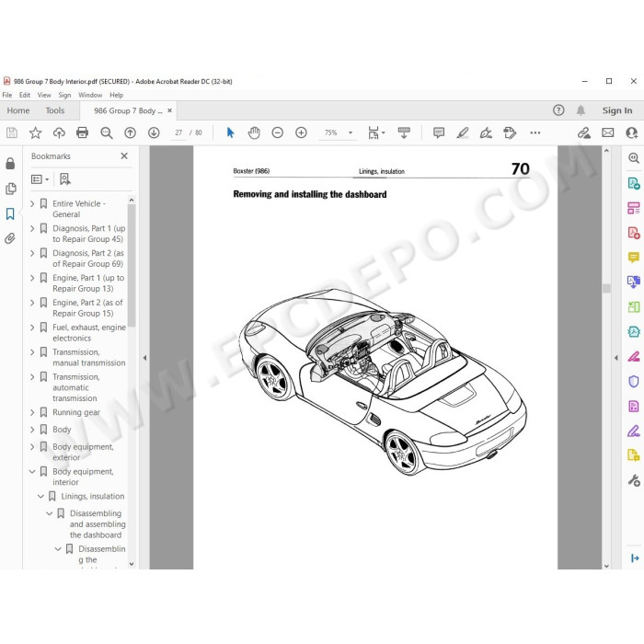Screen dimensions: 644x644
Task: Toggle scrolling read mode icon
Action: click(404, 132)
